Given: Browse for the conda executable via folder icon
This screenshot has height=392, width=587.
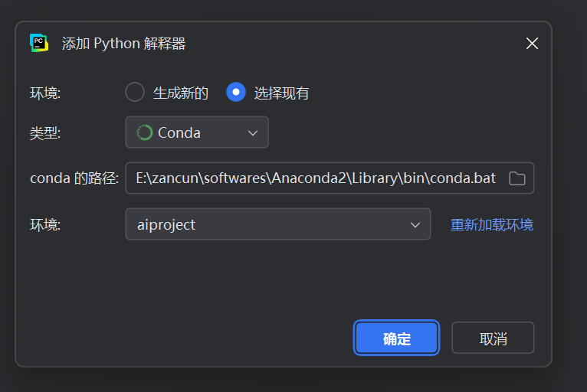Looking at the screenshot, I should pyautogui.click(x=517, y=178).
